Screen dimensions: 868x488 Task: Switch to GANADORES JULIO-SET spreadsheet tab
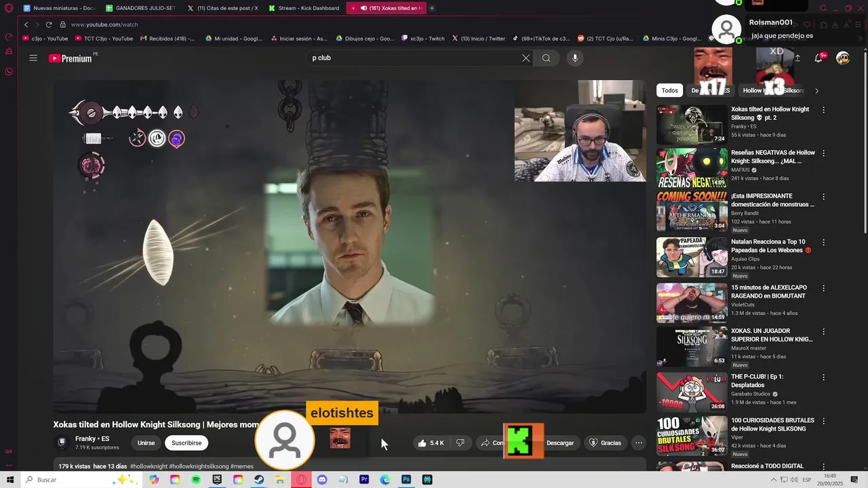click(141, 8)
